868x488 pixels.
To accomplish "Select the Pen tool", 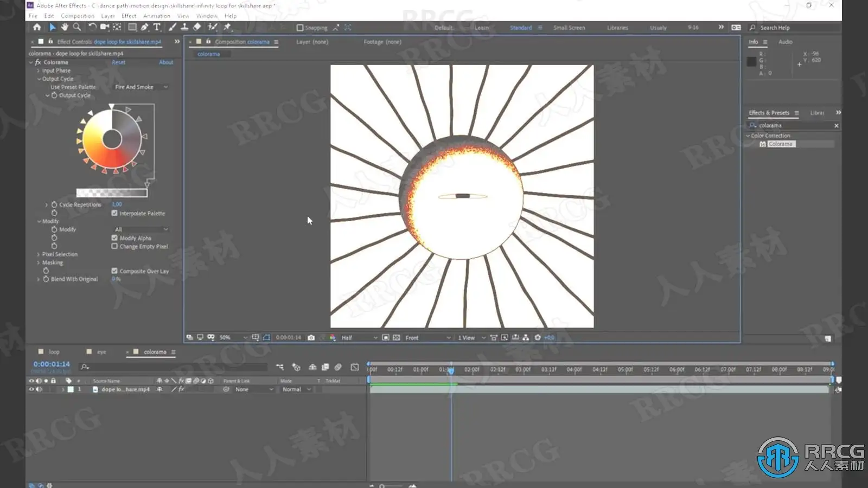I will [145, 27].
